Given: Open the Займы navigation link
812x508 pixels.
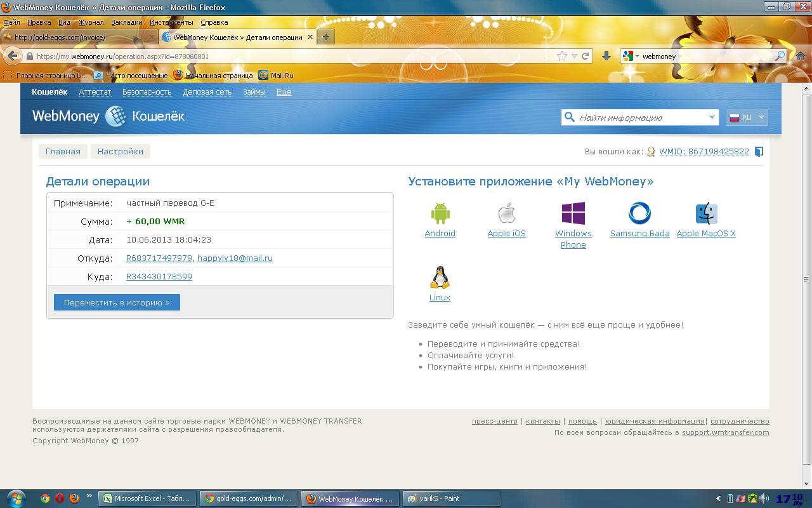Looking at the screenshot, I should tap(254, 92).
